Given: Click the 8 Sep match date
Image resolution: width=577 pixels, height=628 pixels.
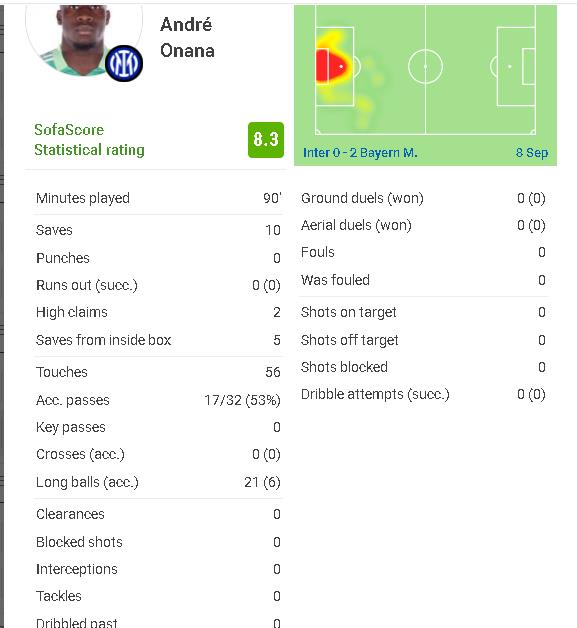Looking at the screenshot, I should click(531, 153).
